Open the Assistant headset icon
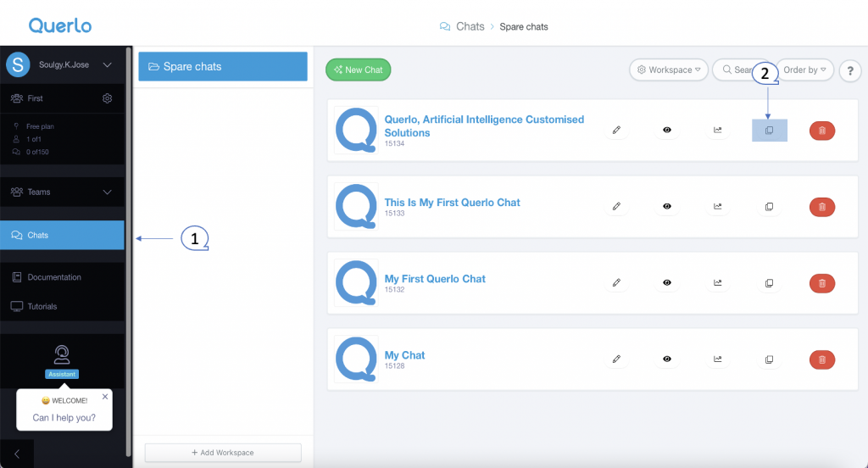Screen dimensions: 868x468 [61, 354]
